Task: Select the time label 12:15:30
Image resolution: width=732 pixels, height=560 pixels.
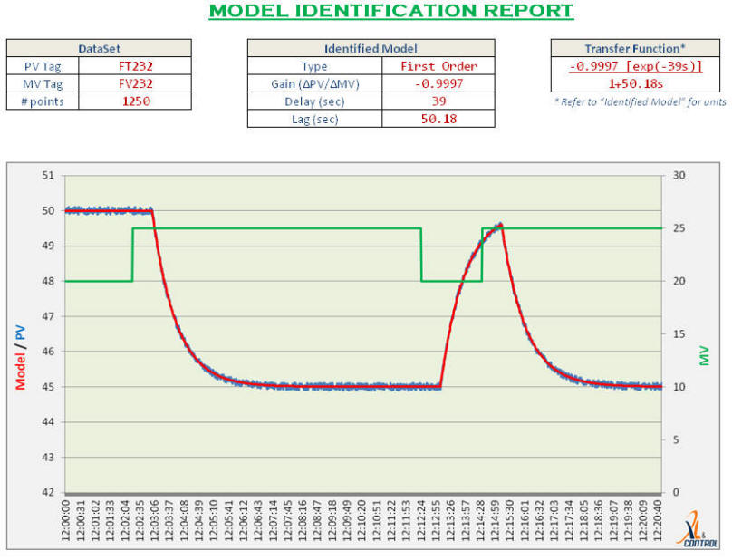Action: [x=510, y=520]
